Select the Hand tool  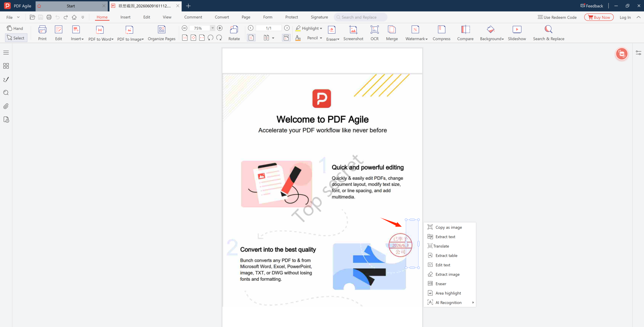click(x=15, y=28)
